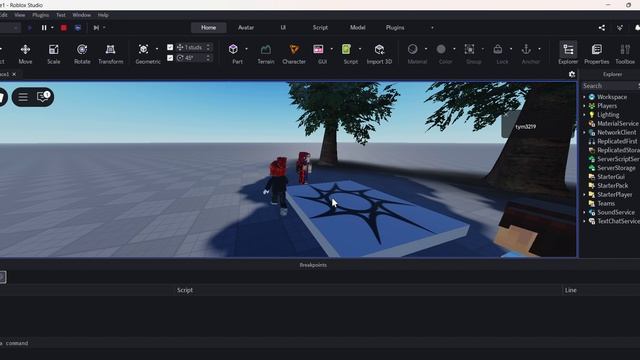The width and height of the screenshot is (640, 360).
Task: Click the Explorer Search field
Action: tap(610, 86)
